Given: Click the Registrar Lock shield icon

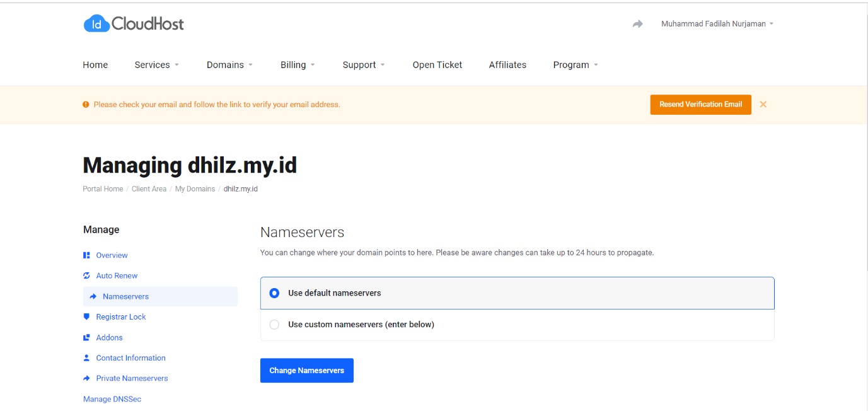Looking at the screenshot, I should pos(86,316).
